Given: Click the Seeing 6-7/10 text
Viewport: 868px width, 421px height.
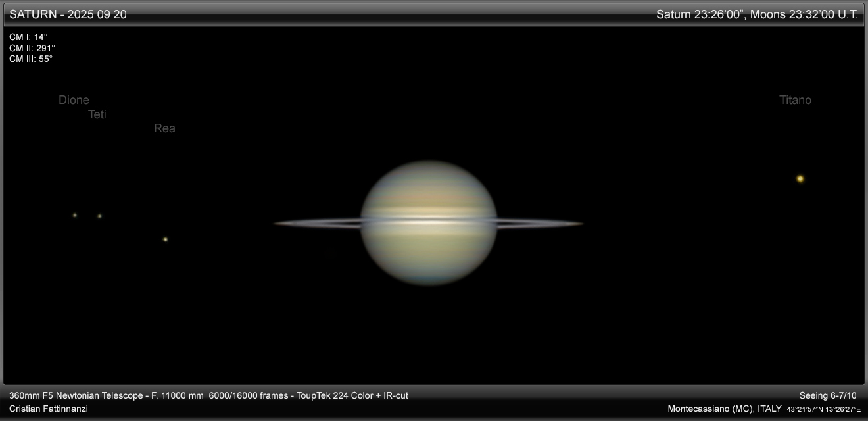Looking at the screenshot, I should coord(828,395).
